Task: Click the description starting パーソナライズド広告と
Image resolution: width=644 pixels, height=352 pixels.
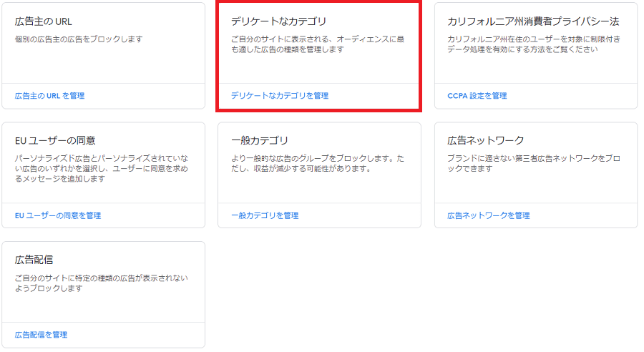Action: (102, 168)
